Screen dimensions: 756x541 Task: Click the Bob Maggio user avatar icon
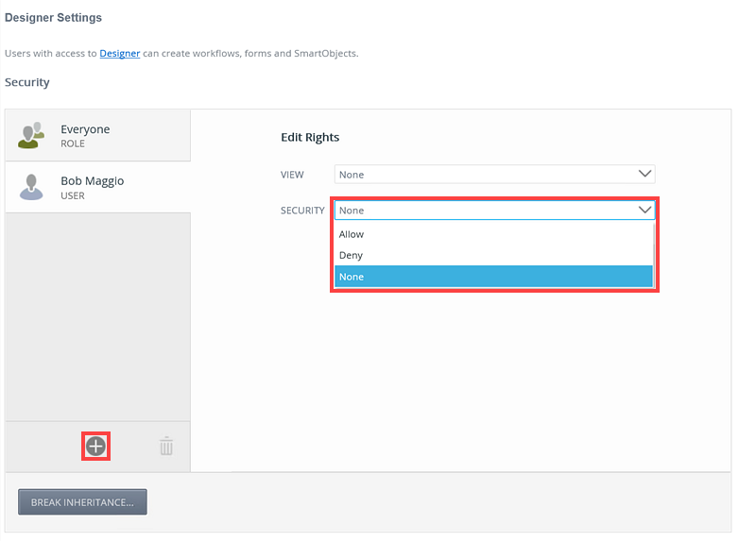pyautogui.click(x=32, y=186)
